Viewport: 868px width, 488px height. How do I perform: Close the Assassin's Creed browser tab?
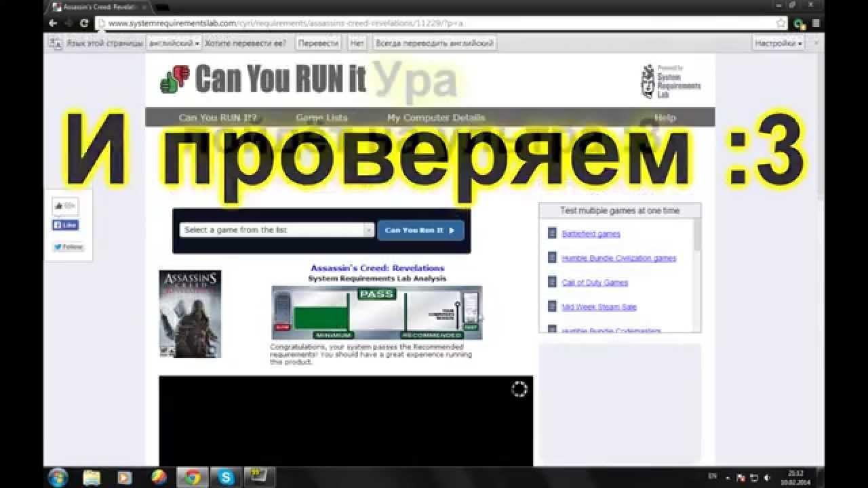[x=144, y=7]
